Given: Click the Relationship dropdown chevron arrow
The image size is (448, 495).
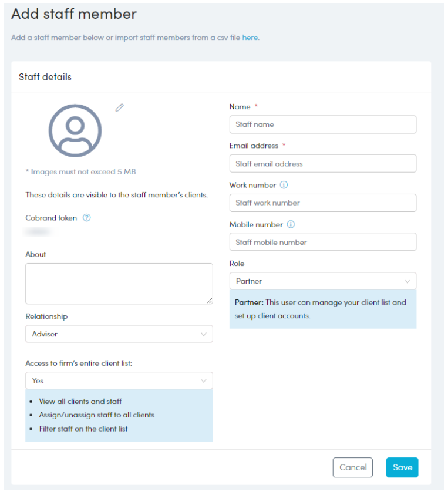Looking at the screenshot, I should tap(204, 334).
